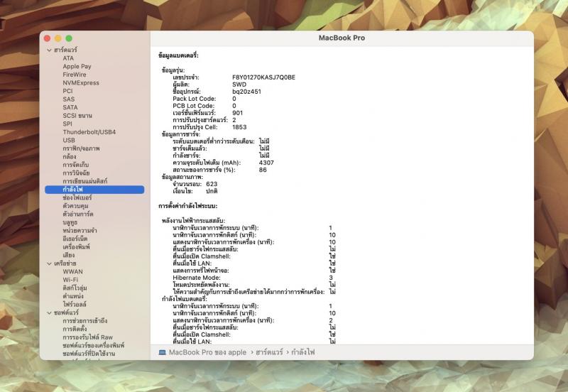The height and width of the screenshot is (392, 568).
Task: Select หน่วยความจำ in the sidebar
Action: [80, 230]
